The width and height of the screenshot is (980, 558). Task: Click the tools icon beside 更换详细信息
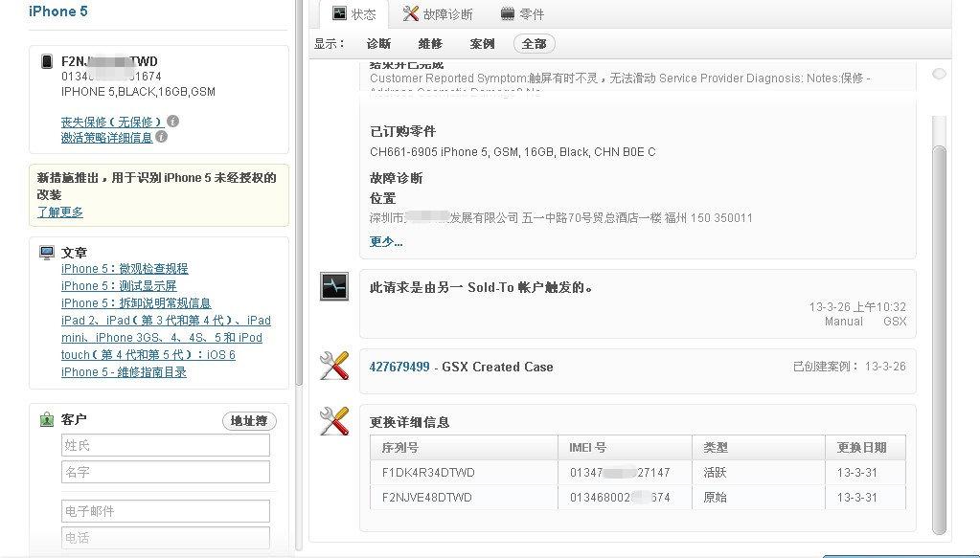(334, 421)
